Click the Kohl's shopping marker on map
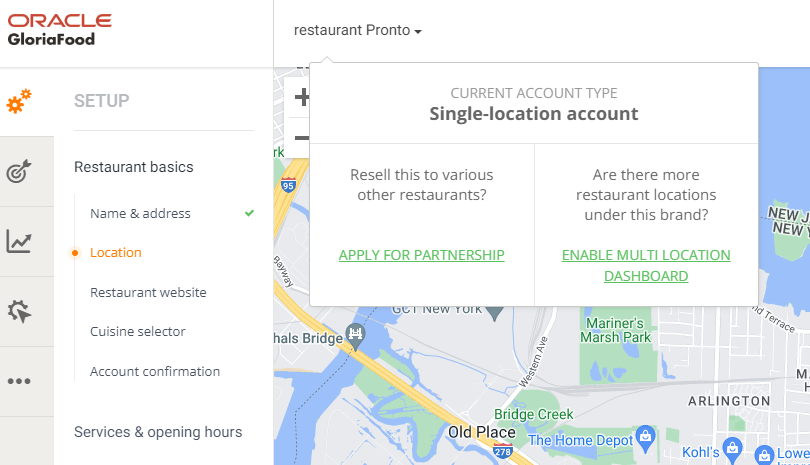 coord(732,450)
